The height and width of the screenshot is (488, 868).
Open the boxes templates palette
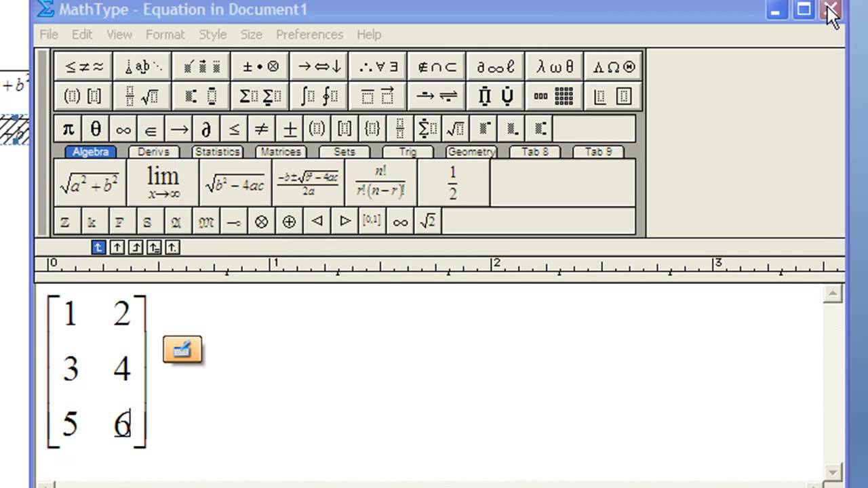(x=614, y=96)
